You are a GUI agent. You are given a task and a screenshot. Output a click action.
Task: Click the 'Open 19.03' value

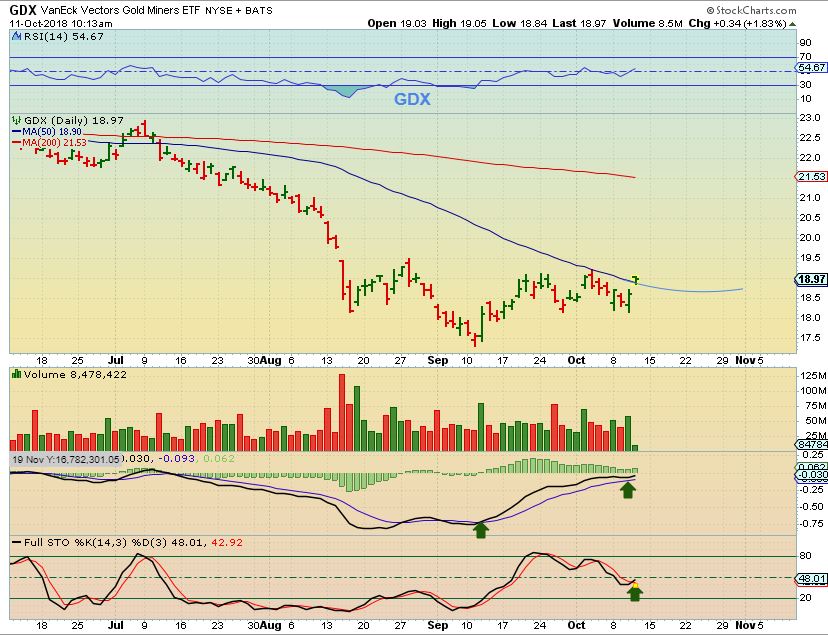click(397, 24)
